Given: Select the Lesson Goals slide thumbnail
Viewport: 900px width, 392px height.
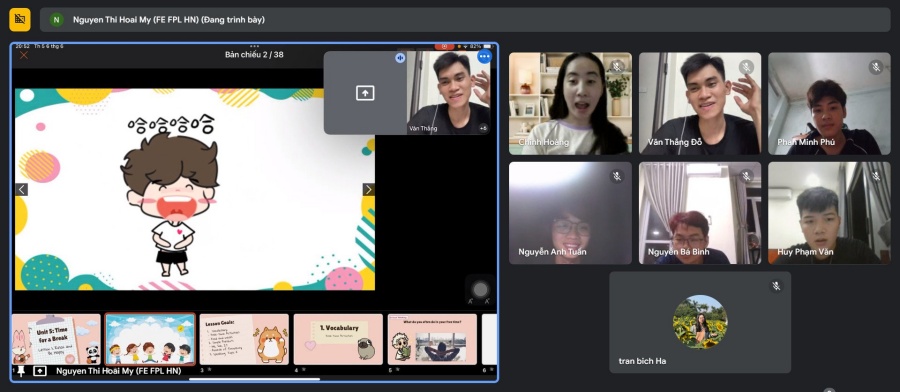Looking at the screenshot, I should coord(244,339).
